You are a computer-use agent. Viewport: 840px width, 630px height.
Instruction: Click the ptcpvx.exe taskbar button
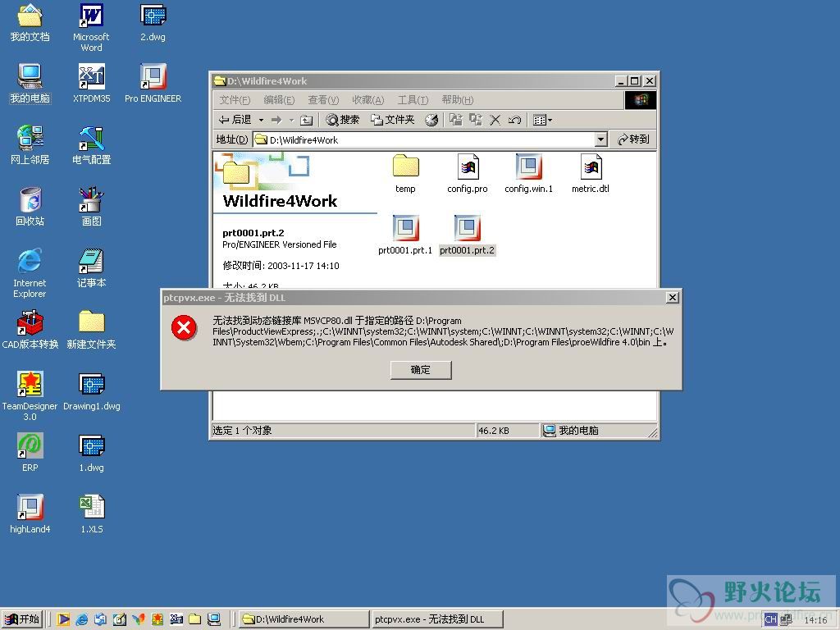(436, 619)
